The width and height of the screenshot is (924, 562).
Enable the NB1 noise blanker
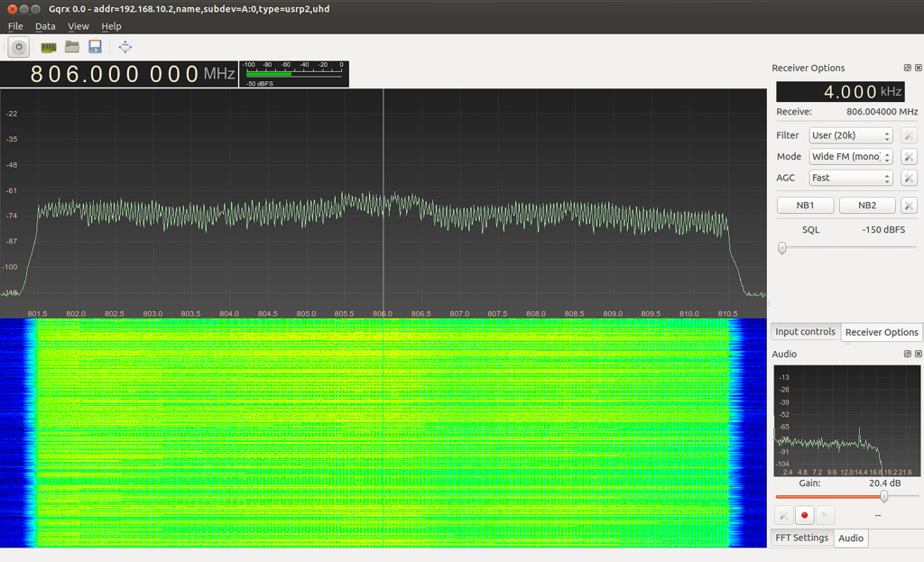tap(805, 205)
